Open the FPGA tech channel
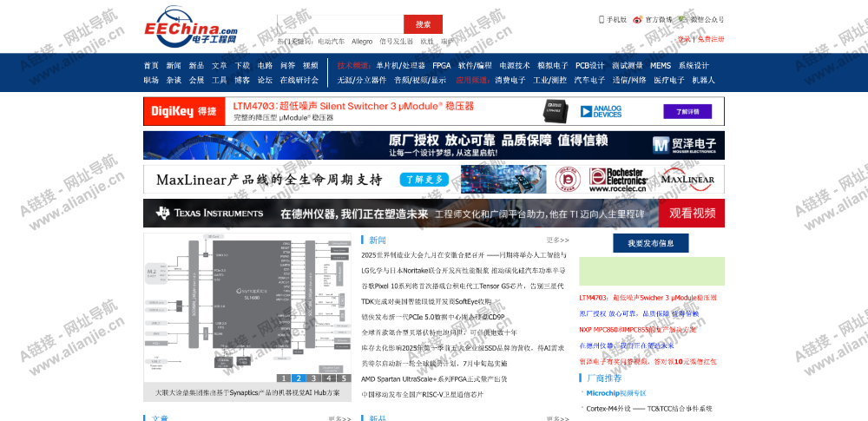Image resolution: width=868 pixels, height=421 pixels. coord(441,65)
